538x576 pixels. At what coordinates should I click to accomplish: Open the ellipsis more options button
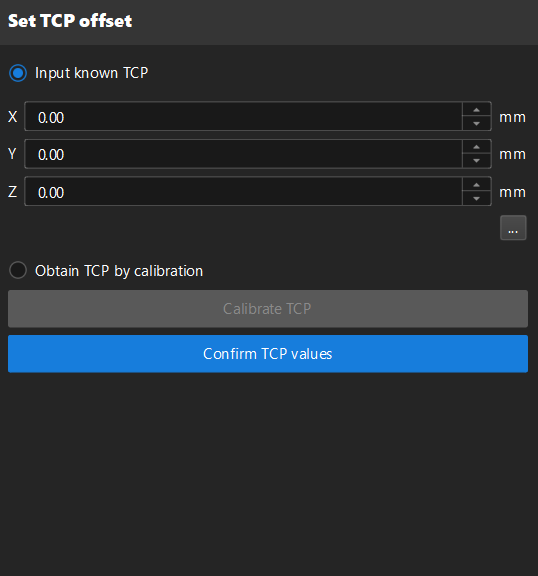click(x=513, y=228)
